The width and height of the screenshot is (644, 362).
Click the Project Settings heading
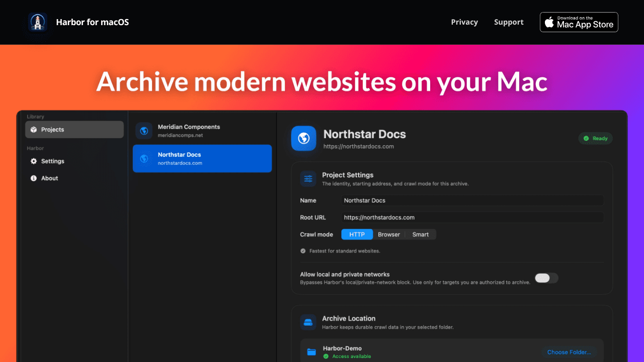pyautogui.click(x=348, y=175)
